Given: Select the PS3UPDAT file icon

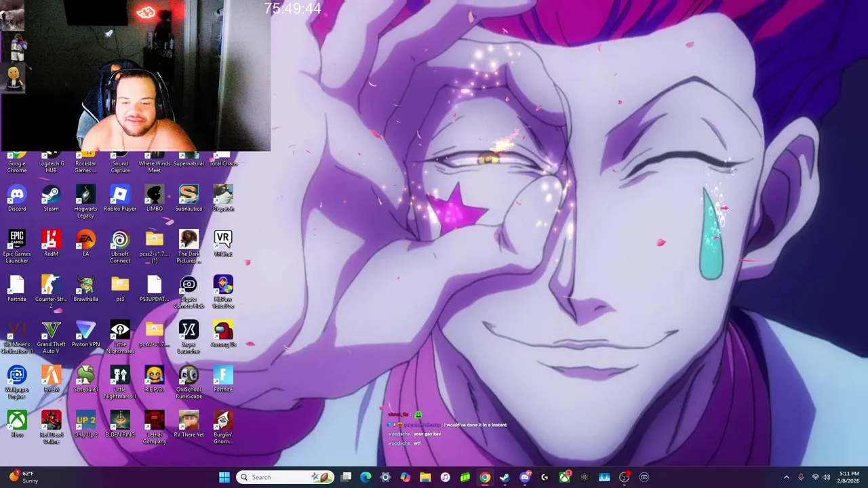Looking at the screenshot, I should click(155, 289).
